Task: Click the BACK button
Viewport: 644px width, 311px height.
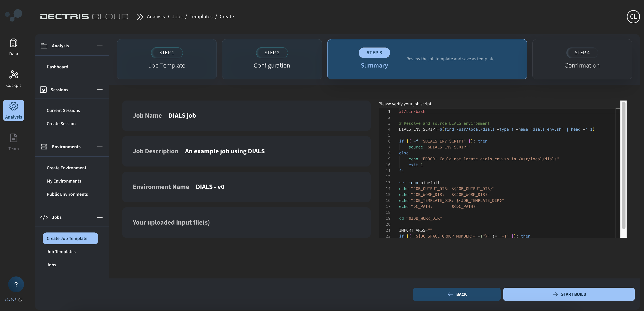Action: pyautogui.click(x=457, y=294)
